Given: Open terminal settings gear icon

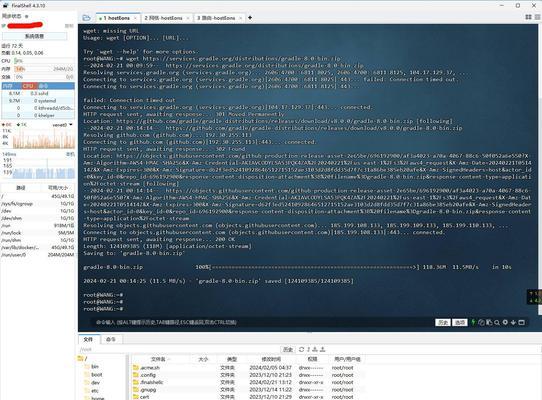Looking at the screenshot, I should pos(505,322).
